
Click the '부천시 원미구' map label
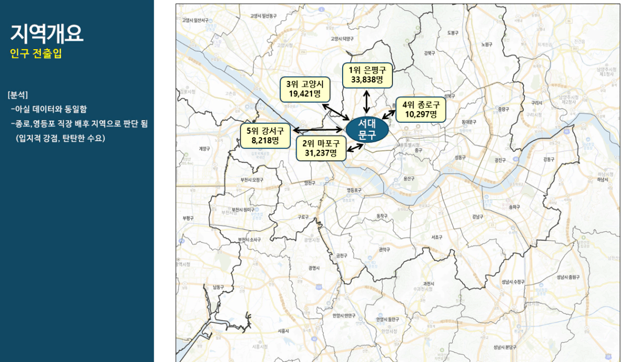(243, 210)
